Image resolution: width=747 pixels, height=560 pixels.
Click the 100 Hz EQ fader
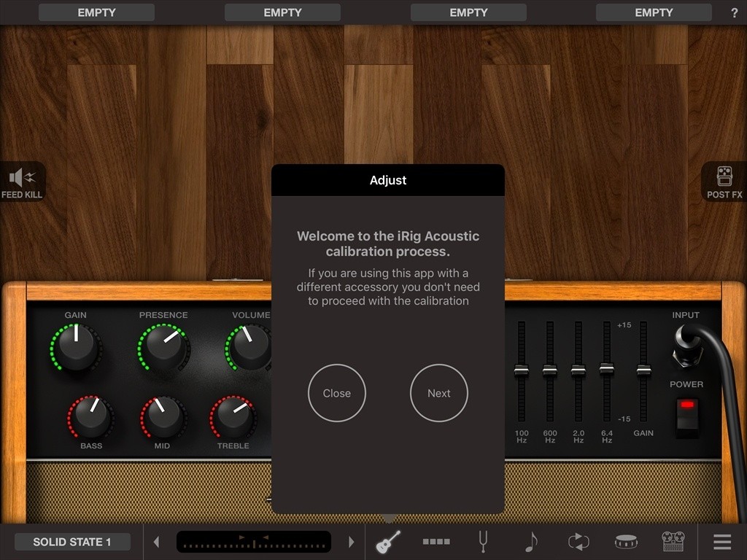(x=521, y=370)
